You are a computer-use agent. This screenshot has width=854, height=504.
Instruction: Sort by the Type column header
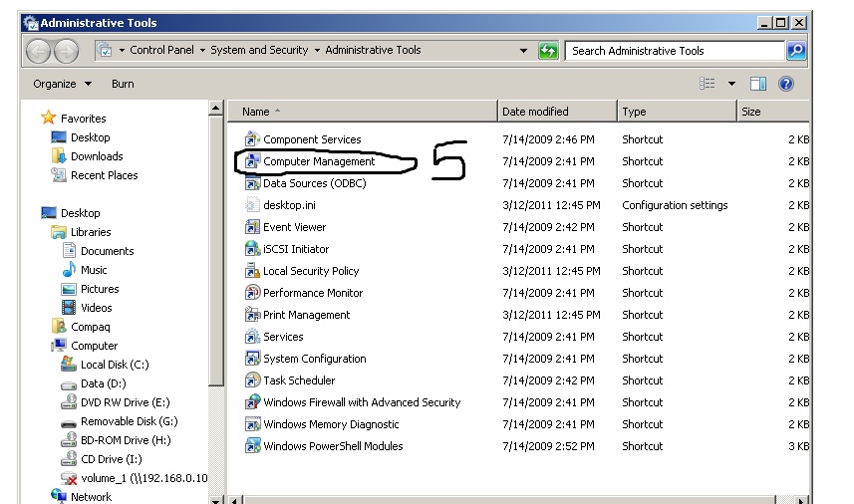pos(677,112)
